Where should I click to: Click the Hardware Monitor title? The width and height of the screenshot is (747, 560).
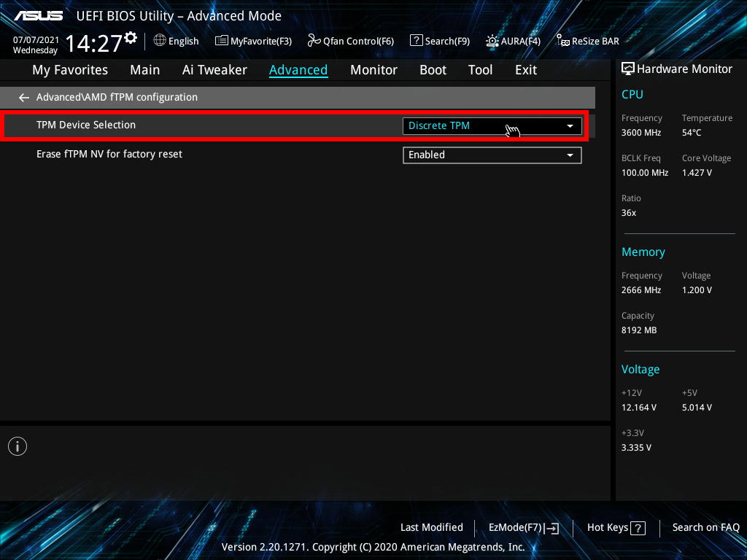click(684, 69)
